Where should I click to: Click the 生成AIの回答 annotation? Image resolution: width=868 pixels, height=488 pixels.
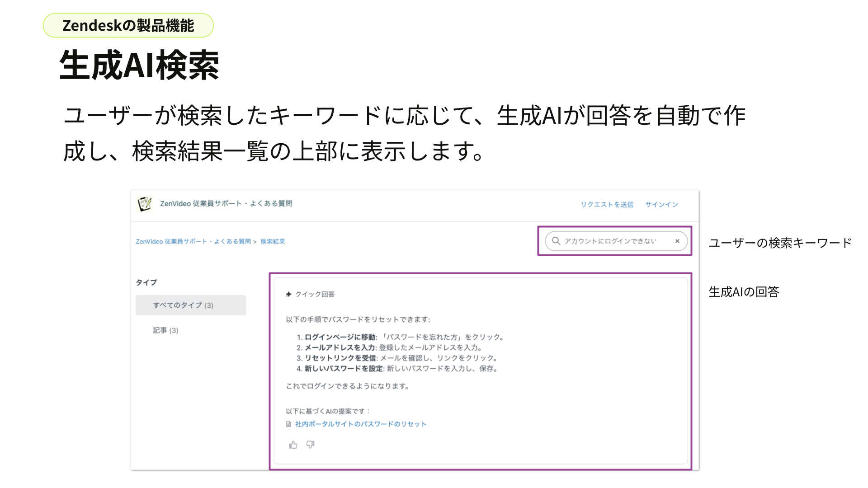pos(744,292)
